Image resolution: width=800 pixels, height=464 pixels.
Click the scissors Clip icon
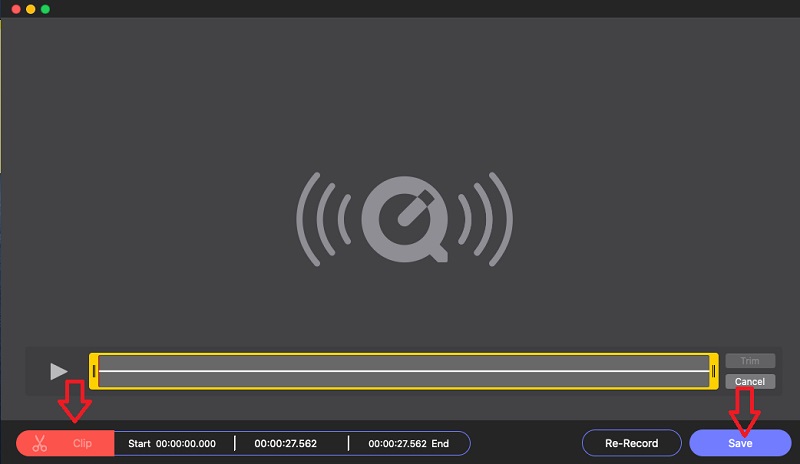click(x=39, y=443)
